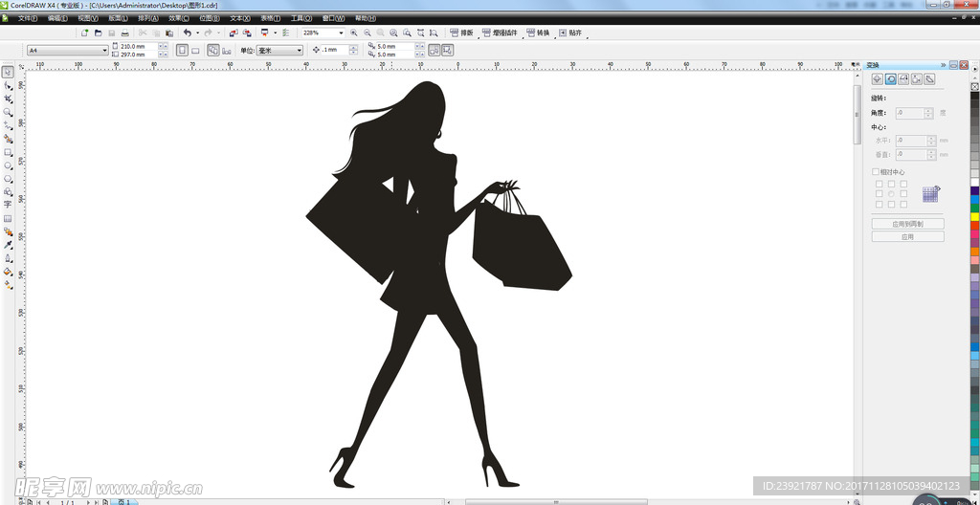Click the Import icon in toolbar

[x=234, y=33]
